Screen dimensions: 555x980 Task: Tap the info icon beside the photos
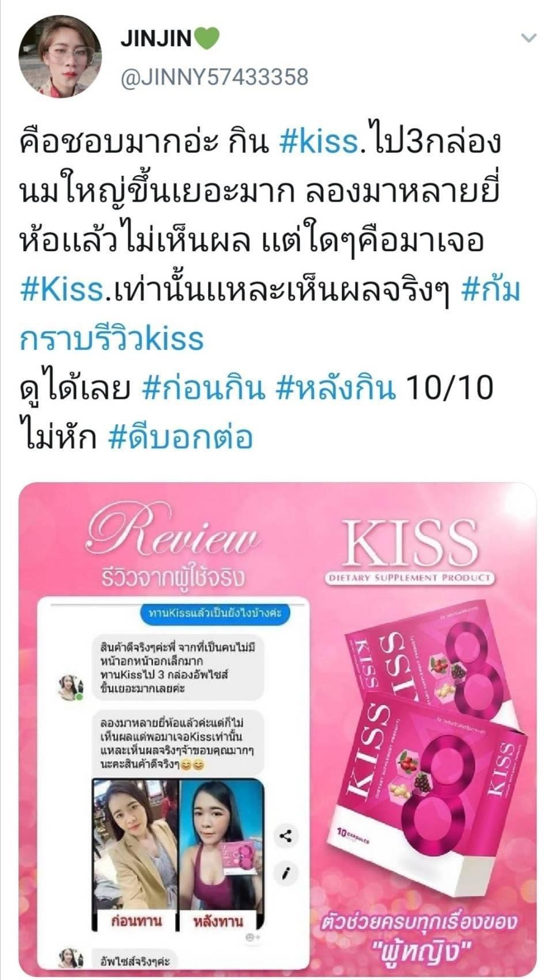[x=286, y=874]
